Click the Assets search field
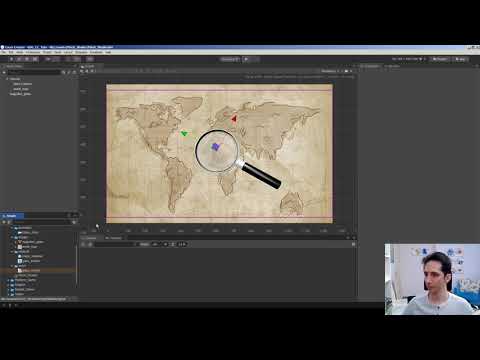 tap(42, 222)
